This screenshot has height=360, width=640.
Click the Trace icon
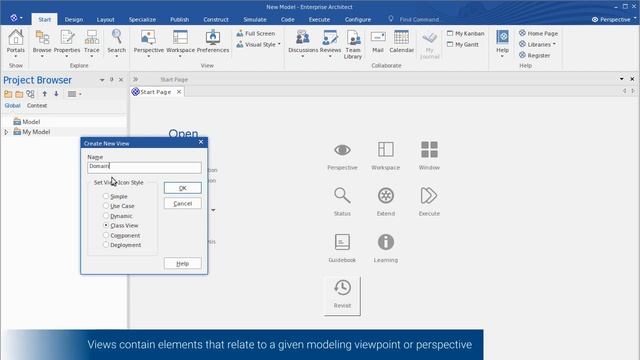92,42
